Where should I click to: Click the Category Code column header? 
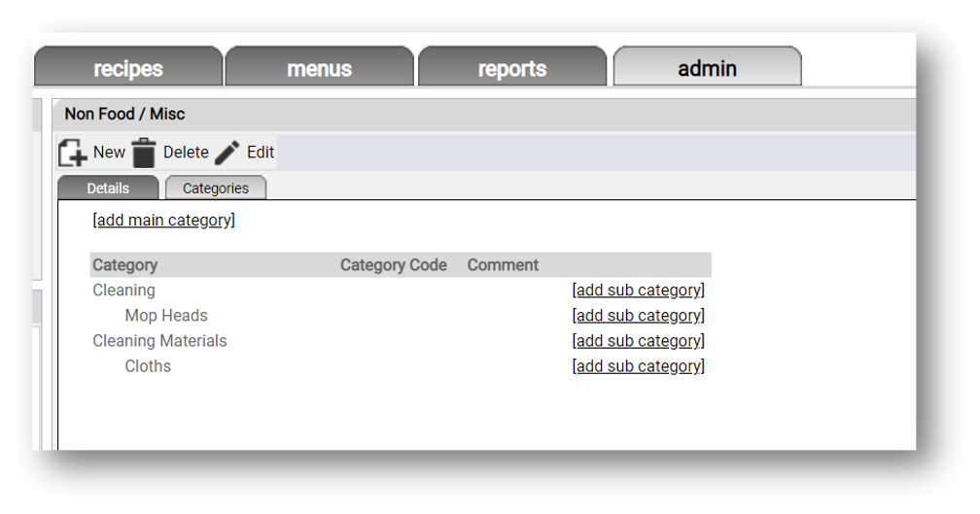click(394, 265)
